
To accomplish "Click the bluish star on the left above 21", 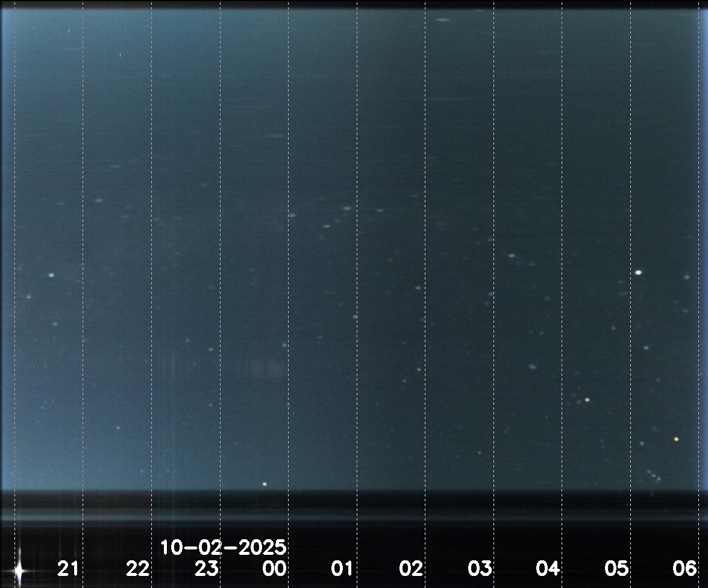I will tap(51, 275).
